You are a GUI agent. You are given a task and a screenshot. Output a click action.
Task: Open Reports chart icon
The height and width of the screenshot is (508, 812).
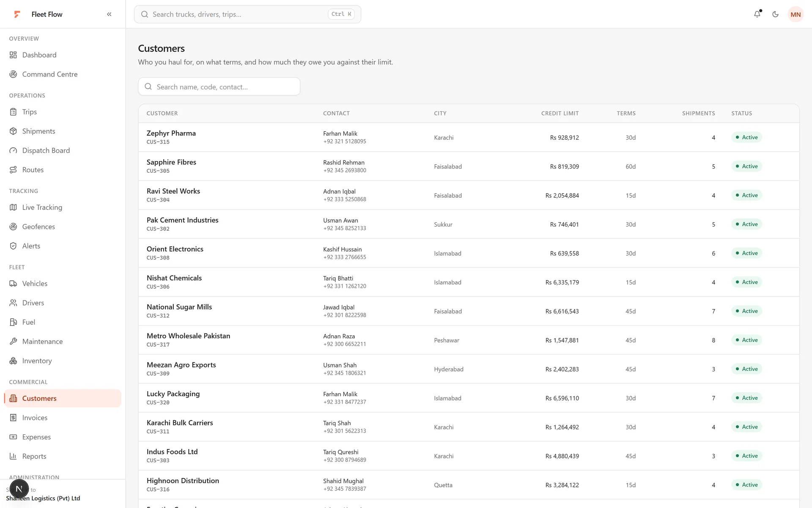(14, 456)
